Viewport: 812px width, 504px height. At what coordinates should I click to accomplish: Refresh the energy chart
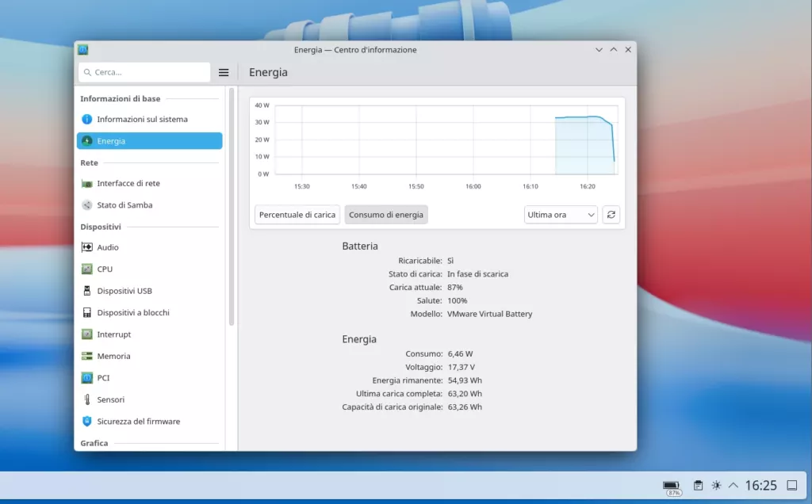click(611, 215)
